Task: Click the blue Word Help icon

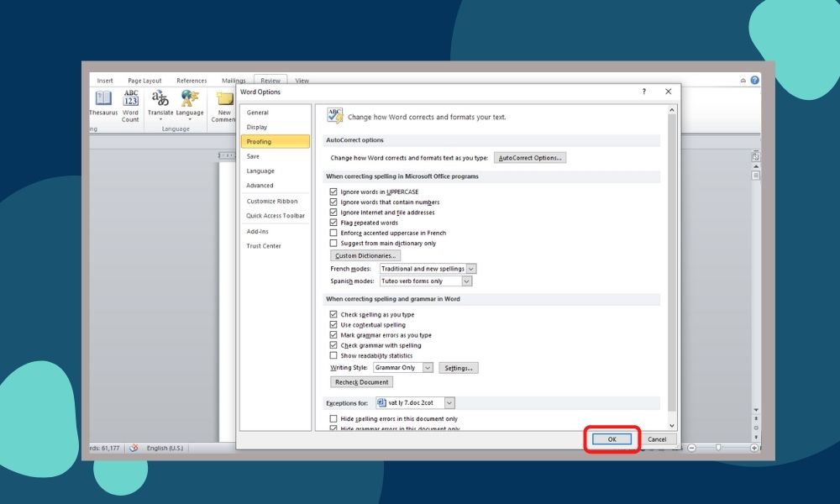Action: [x=754, y=81]
